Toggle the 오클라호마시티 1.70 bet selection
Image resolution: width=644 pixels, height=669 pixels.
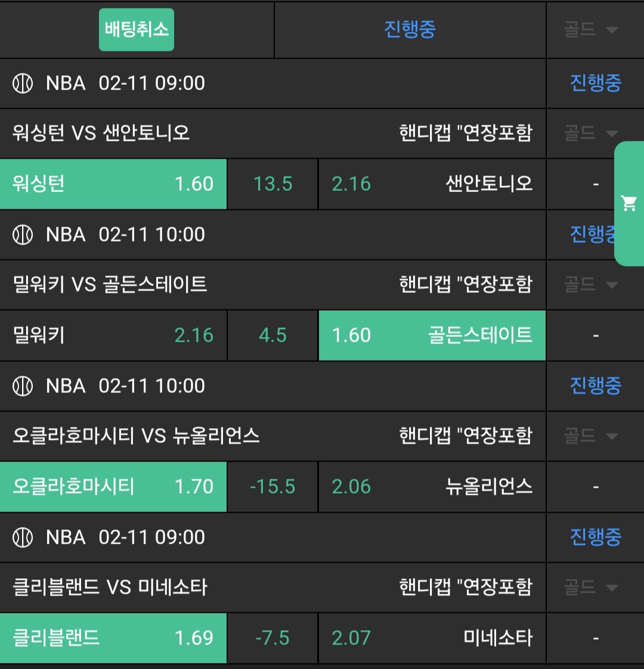pos(113,487)
